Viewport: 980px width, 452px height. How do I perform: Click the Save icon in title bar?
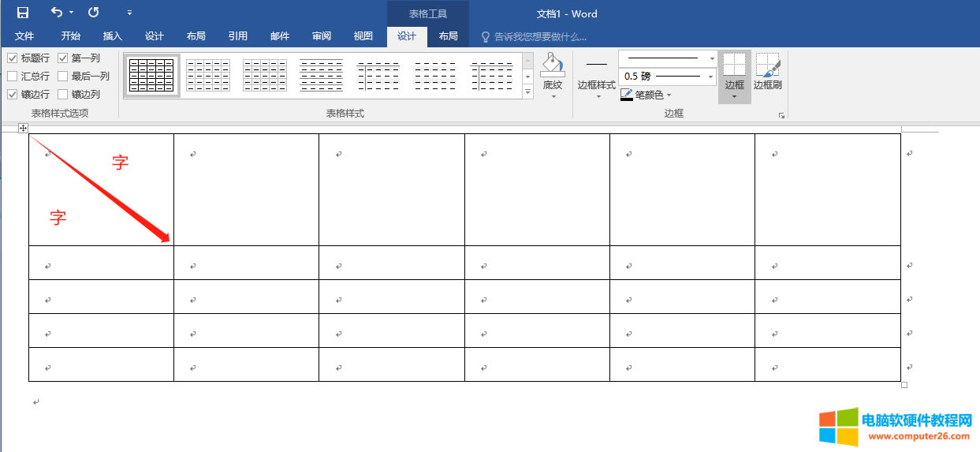pyautogui.click(x=23, y=13)
